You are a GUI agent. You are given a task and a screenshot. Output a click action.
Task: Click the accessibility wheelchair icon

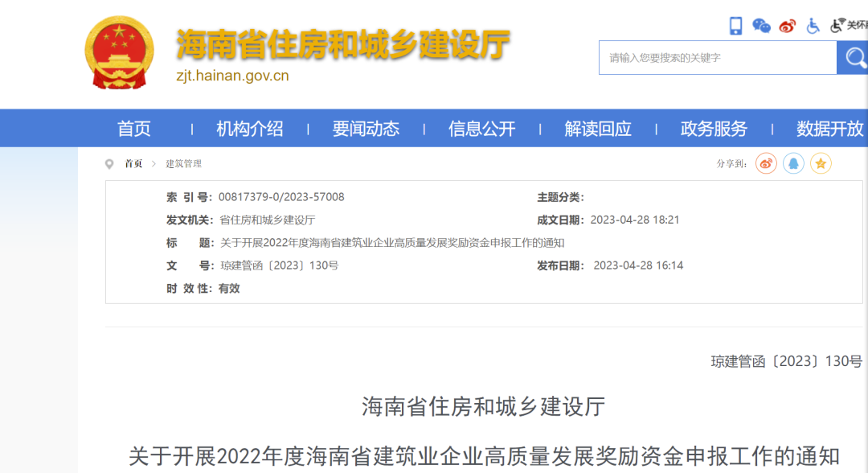(x=813, y=26)
